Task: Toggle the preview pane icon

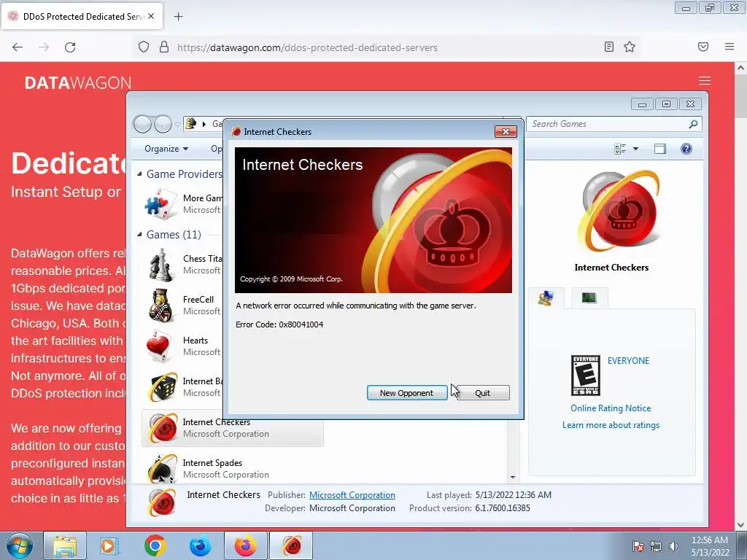Action: pos(659,149)
